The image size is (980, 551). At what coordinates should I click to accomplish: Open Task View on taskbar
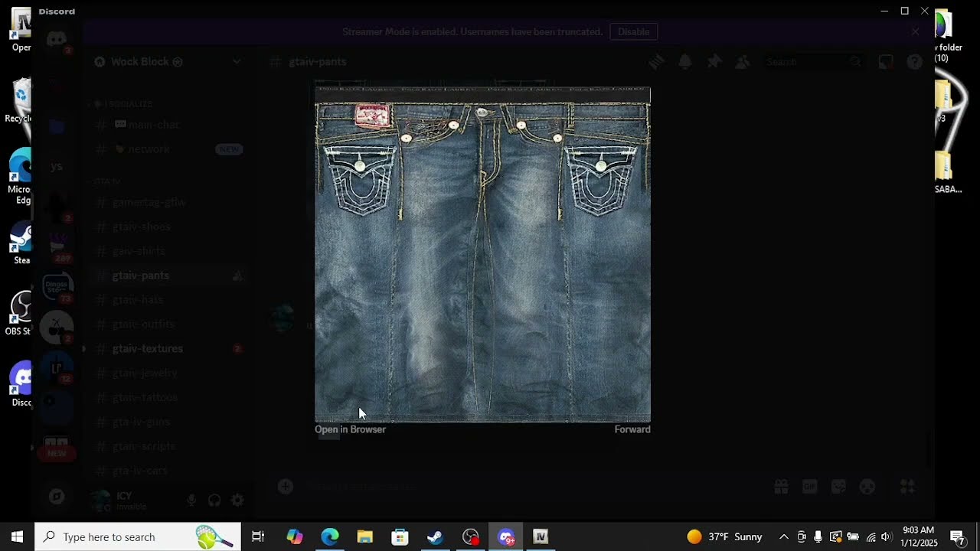258,536
